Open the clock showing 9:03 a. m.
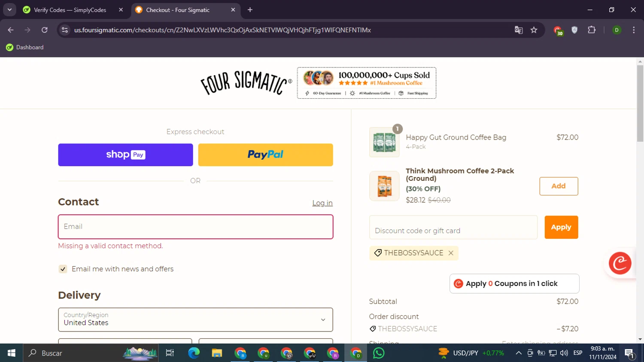The image size is (644, 362). (x=603, y=353)
